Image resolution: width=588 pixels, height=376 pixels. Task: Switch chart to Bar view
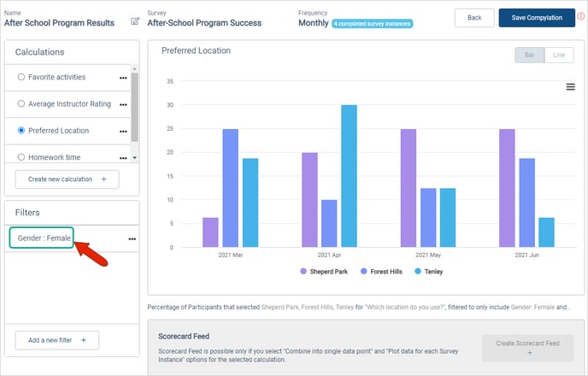click(x=529, y=55)
